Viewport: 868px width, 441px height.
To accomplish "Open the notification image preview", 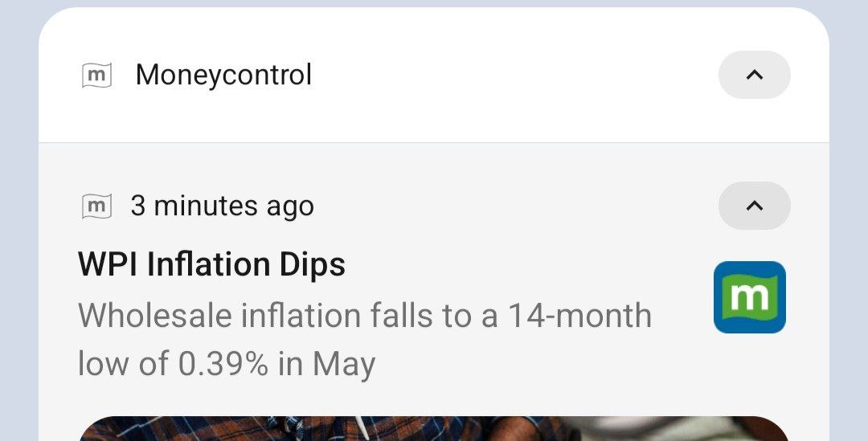I will [x=434, y=429].
